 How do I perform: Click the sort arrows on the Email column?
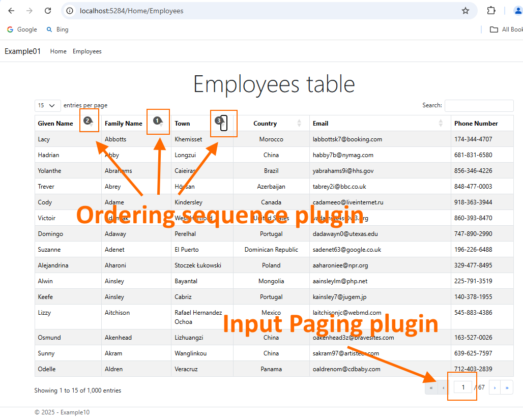(x=441, y=123)
